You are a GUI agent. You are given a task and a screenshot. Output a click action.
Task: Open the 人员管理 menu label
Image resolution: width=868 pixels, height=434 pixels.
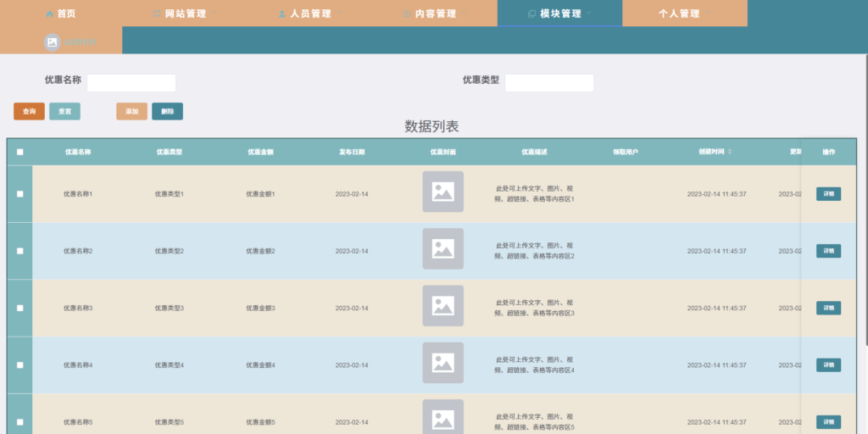click(x=311, y=14)
